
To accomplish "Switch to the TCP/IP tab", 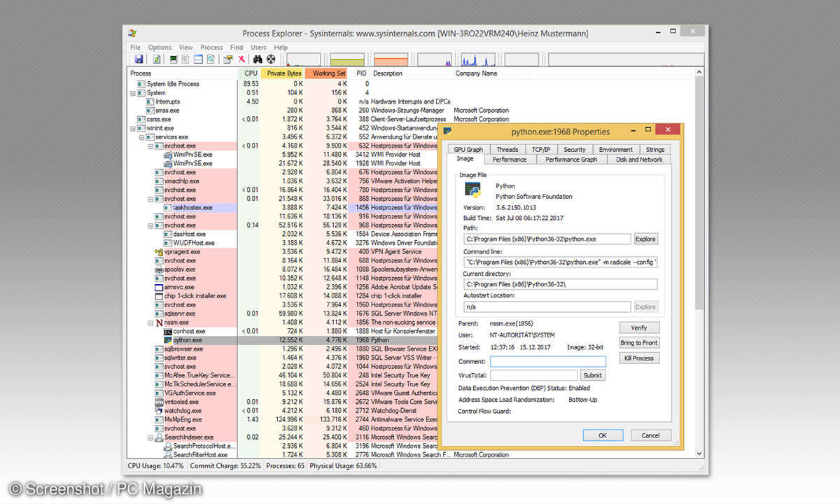I will 540,149.
